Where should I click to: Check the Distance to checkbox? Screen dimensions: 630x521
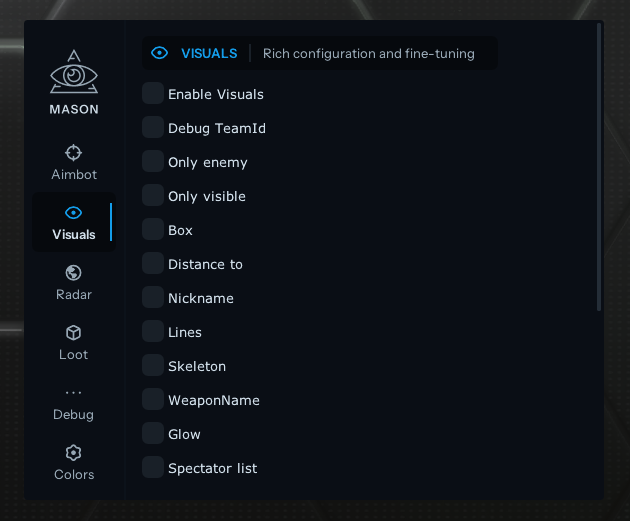(x=152, y=264)
